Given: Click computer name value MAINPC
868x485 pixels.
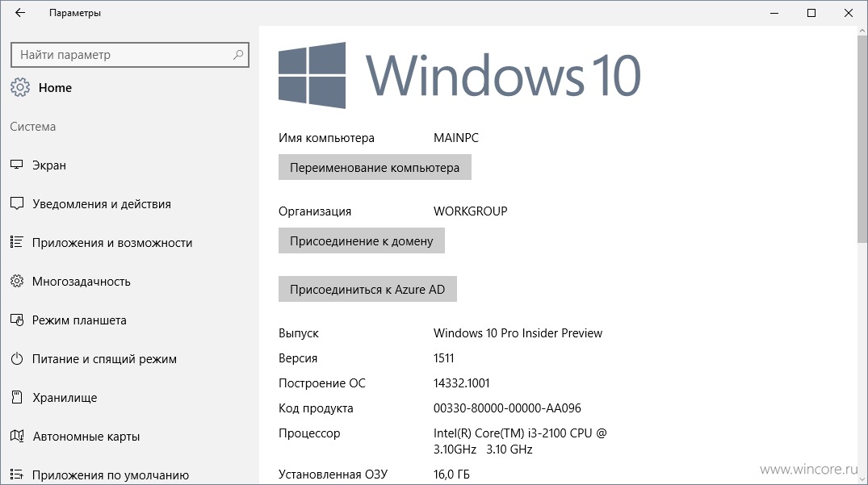Looking at the screenshot, I should pyautogui.click(x=456, y=138).
